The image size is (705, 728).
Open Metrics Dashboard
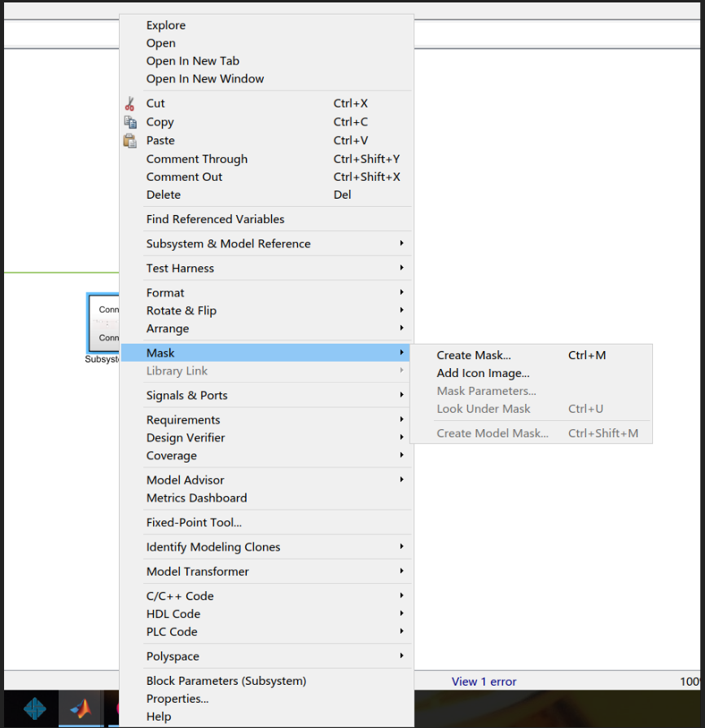coord(266,498)
